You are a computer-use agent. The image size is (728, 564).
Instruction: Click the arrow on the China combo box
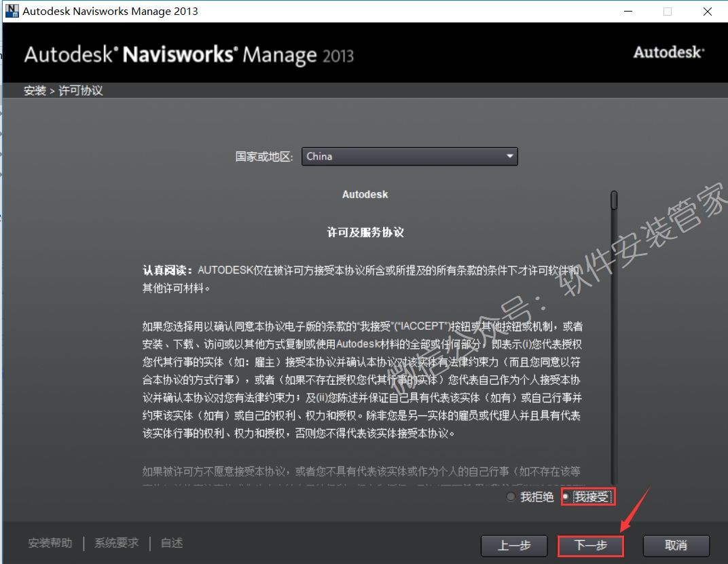pos(509,156)
